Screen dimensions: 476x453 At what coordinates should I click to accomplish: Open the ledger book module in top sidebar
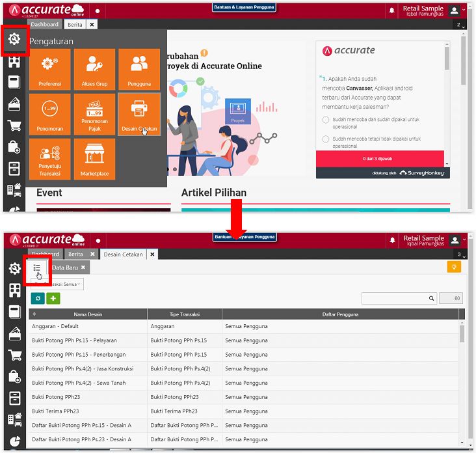point(14,82)
